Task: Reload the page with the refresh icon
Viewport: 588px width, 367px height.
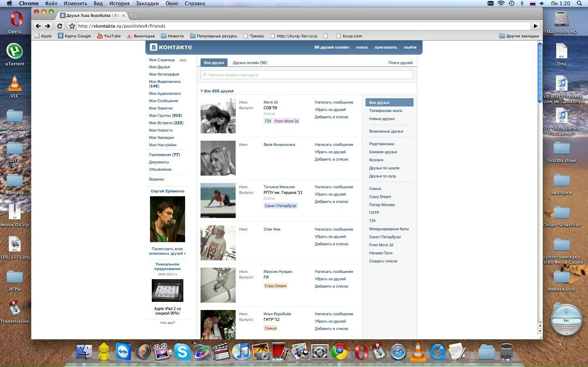Action: tap(60, 26)
